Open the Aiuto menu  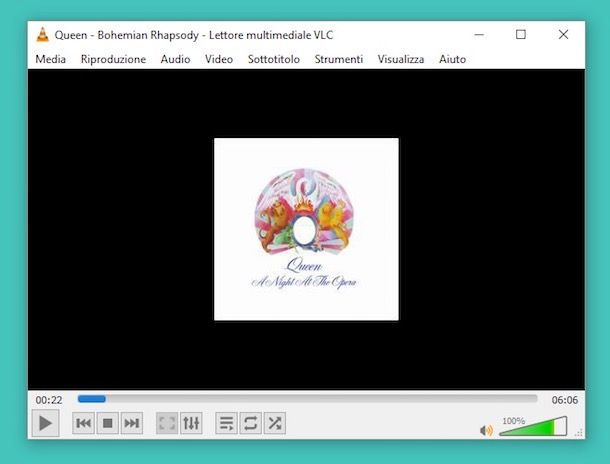point(452,59)
